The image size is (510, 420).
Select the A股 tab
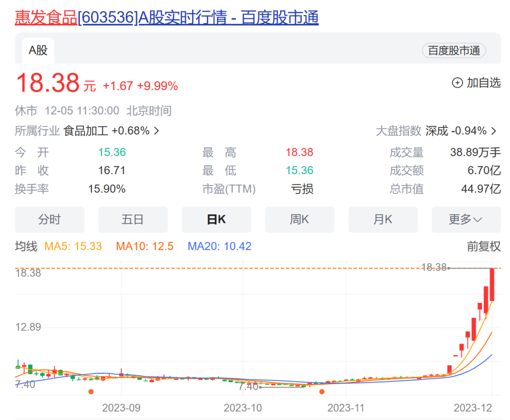click(38, 50)
